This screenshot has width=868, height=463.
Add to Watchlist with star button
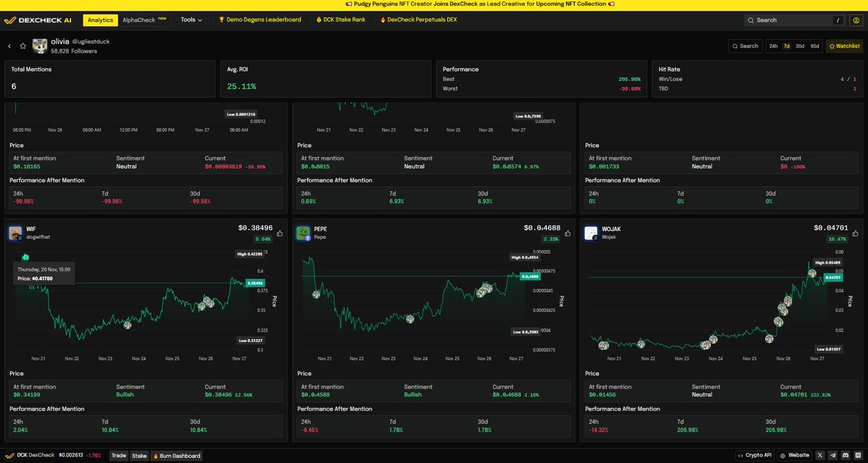point(844,46)
